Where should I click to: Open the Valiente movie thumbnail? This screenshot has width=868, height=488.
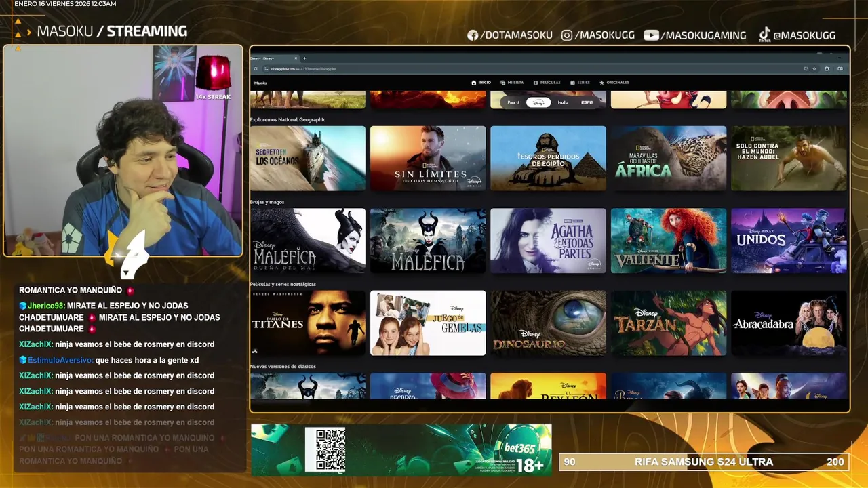pyautogui.click(x=669, y=241)
